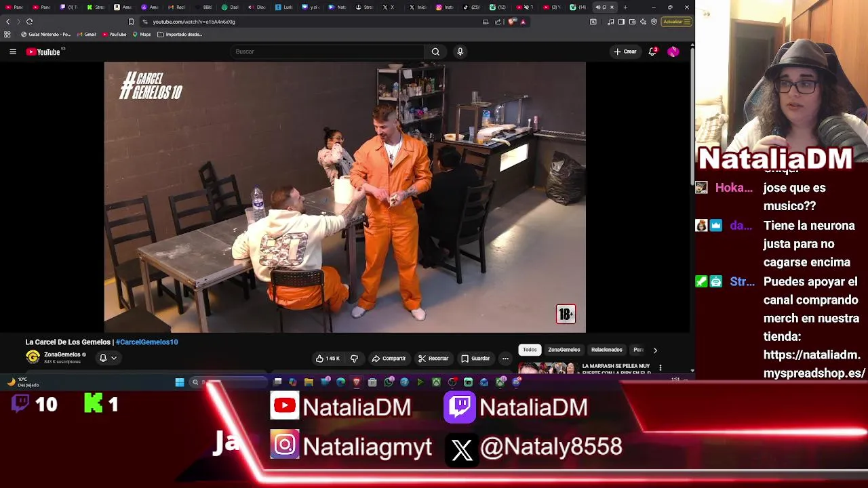The width and height of the screenshot is (868, 488).
Task: Click the Crear create button
Action: click(x=625, y=52)
